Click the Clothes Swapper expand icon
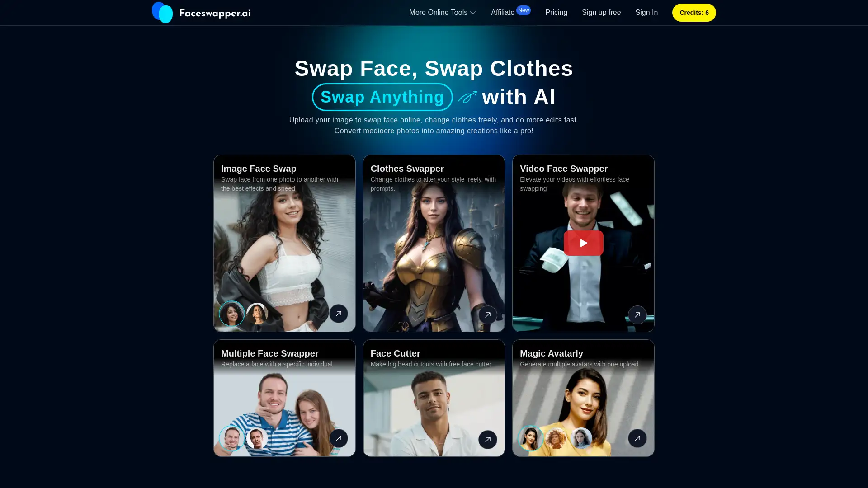The width and height of the screenshot is (868, 488). 488,314
